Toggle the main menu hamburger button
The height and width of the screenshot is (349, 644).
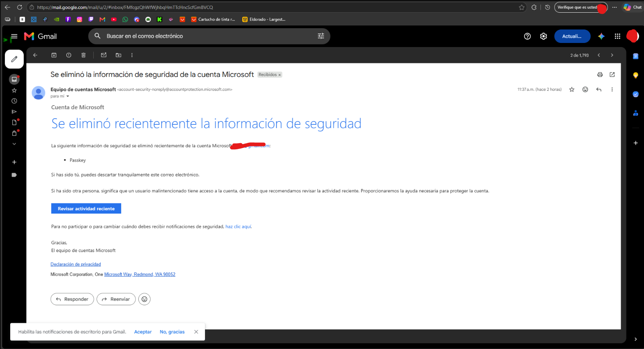(x=14, y=36)
